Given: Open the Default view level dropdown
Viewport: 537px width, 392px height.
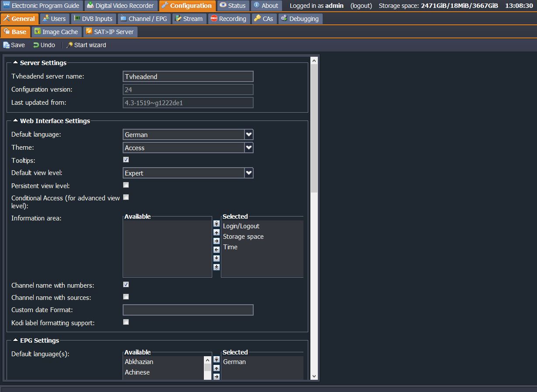Looking at the screenshot, I should click(249, 173).
